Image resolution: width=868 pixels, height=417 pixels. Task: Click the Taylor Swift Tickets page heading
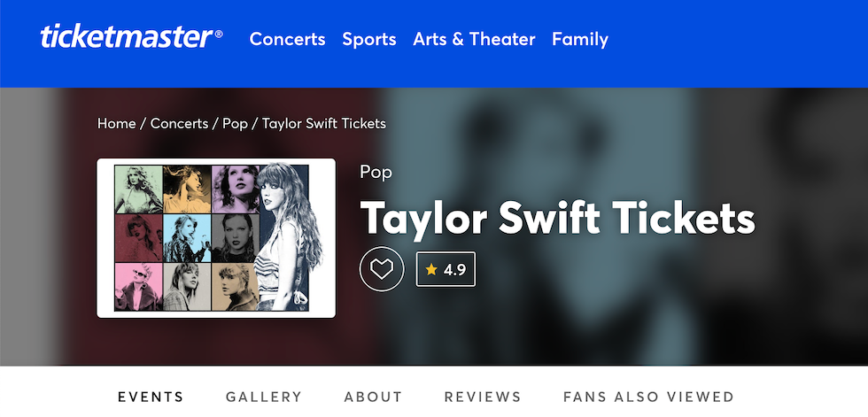click(557, 218)
